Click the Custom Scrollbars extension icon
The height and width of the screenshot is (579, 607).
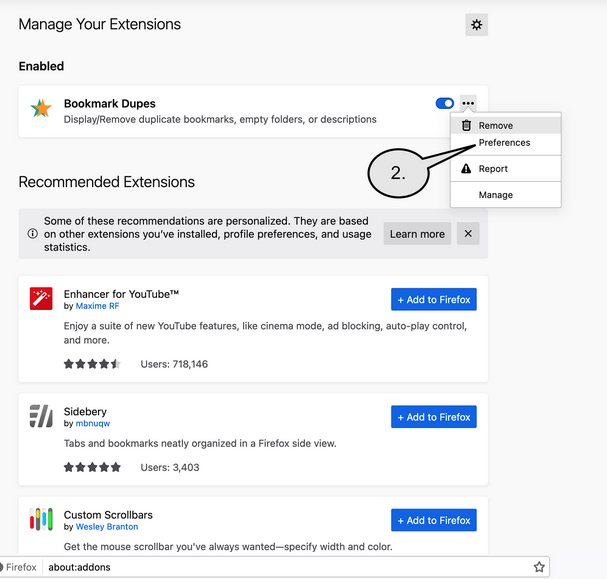coord(41,519)
